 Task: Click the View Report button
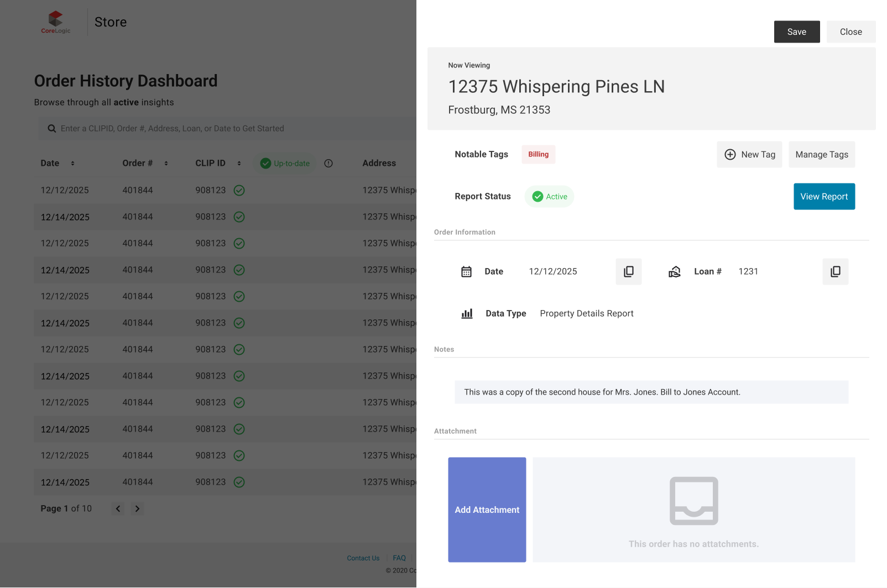point(823,196)
